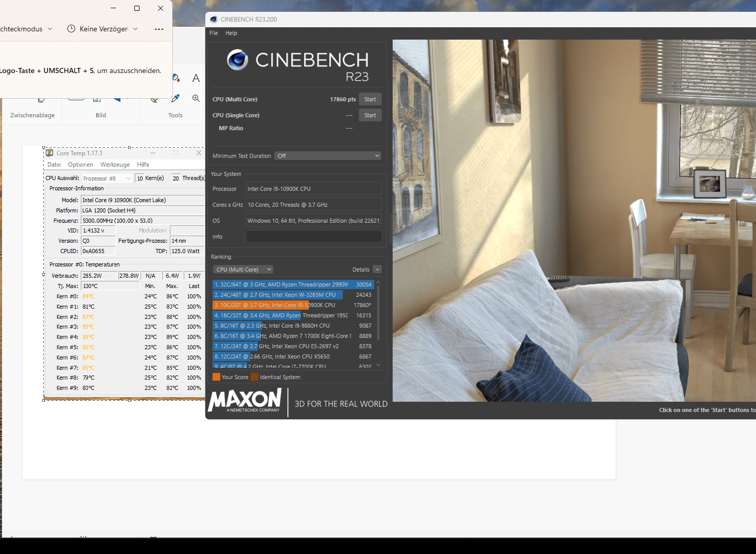
Task: Select the Paint Text tool
Action: [196, 78]
